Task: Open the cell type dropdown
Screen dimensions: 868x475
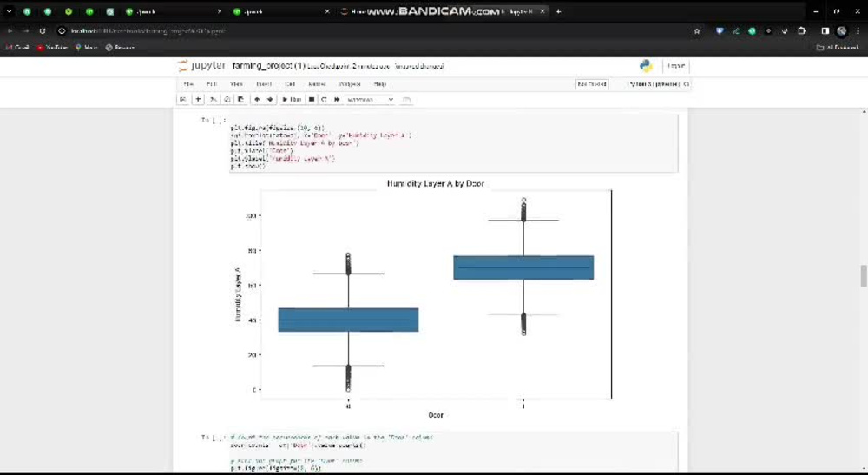Action: [x=370, y=100]
